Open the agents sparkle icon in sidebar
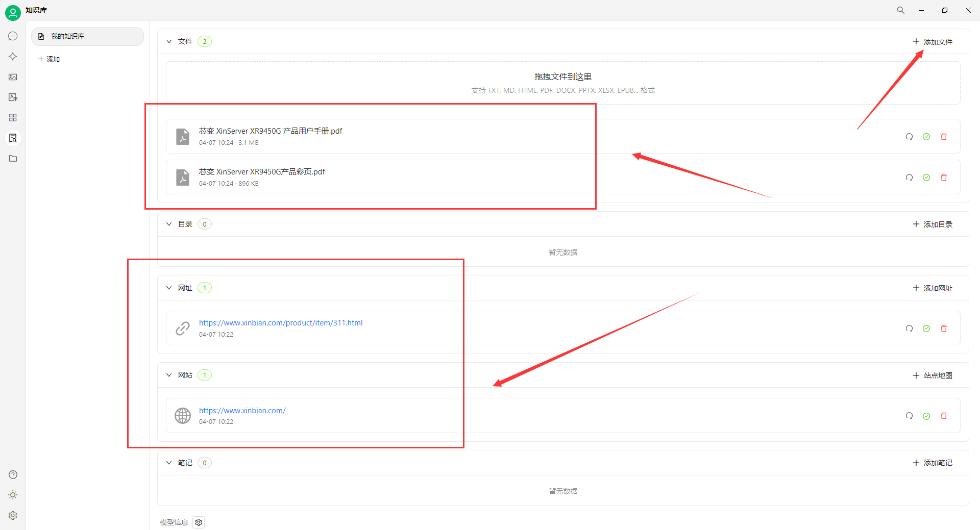Screen dimensions: 980x530 [x=13, y=57]
